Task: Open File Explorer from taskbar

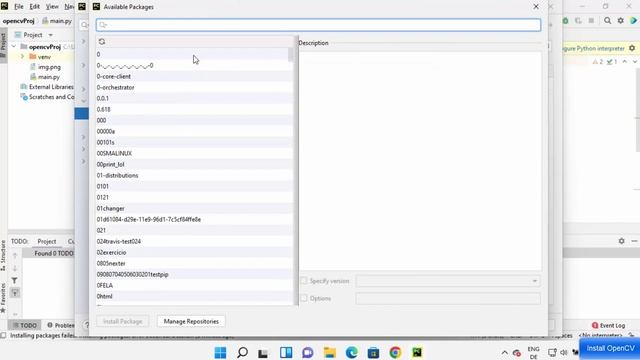Action: pos(329,352)
